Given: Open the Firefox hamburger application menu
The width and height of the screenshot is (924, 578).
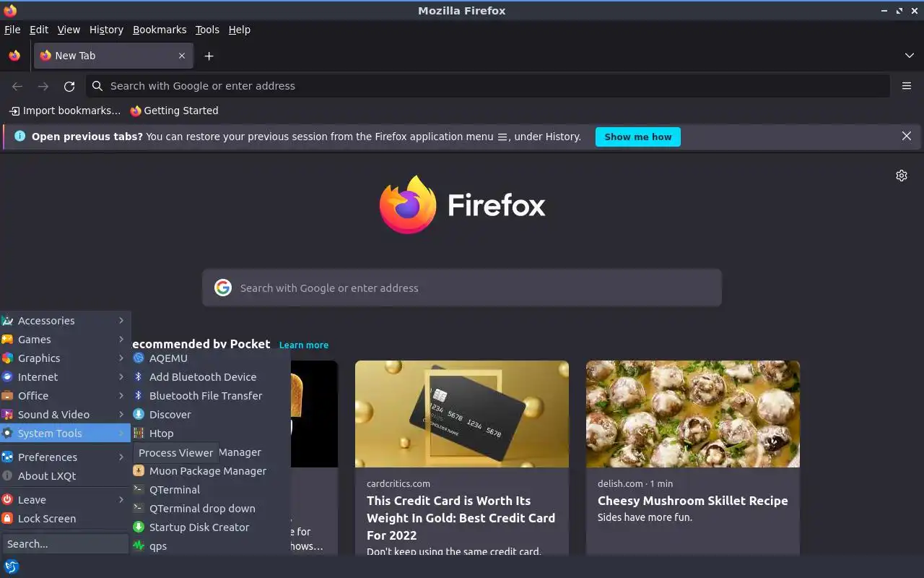Looking at the screenshot, I should pos(907,86).
